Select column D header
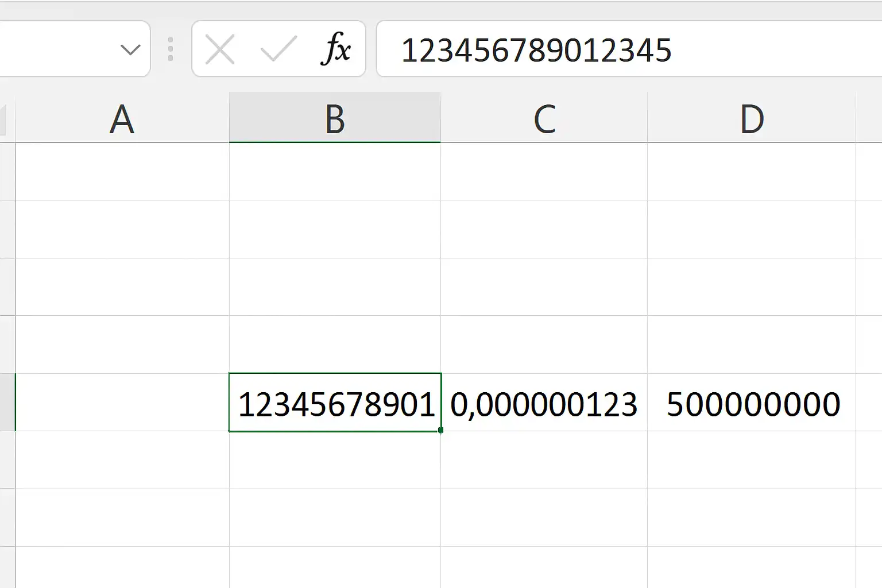This screenshot has width=882, height=588. coord(752,119)
